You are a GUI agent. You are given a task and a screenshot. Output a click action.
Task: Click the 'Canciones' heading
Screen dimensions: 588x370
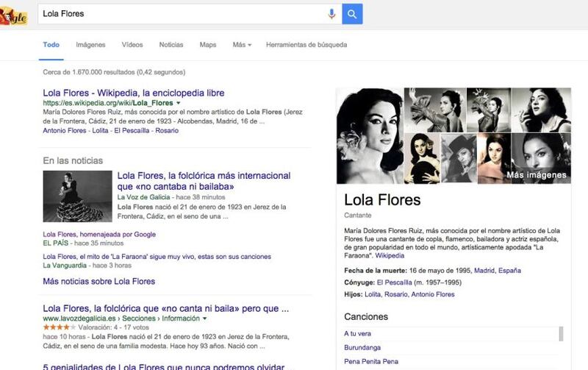[x=366, y=317]
